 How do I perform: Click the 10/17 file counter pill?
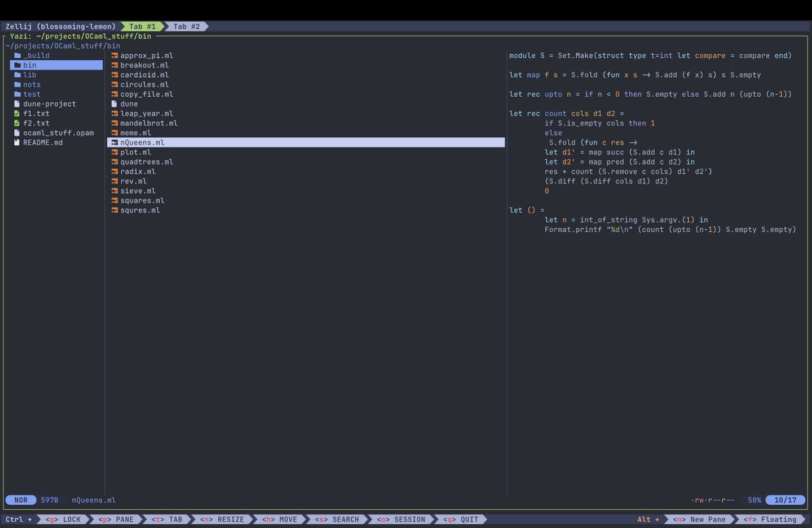pos(785,500)
